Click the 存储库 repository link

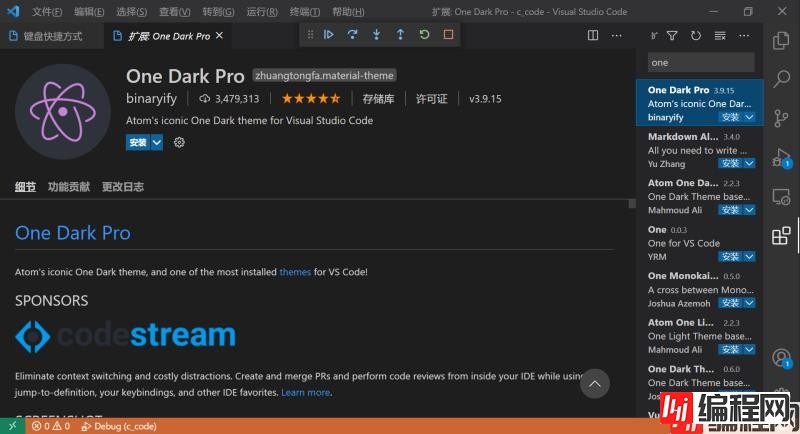click(x=378, y=99)
